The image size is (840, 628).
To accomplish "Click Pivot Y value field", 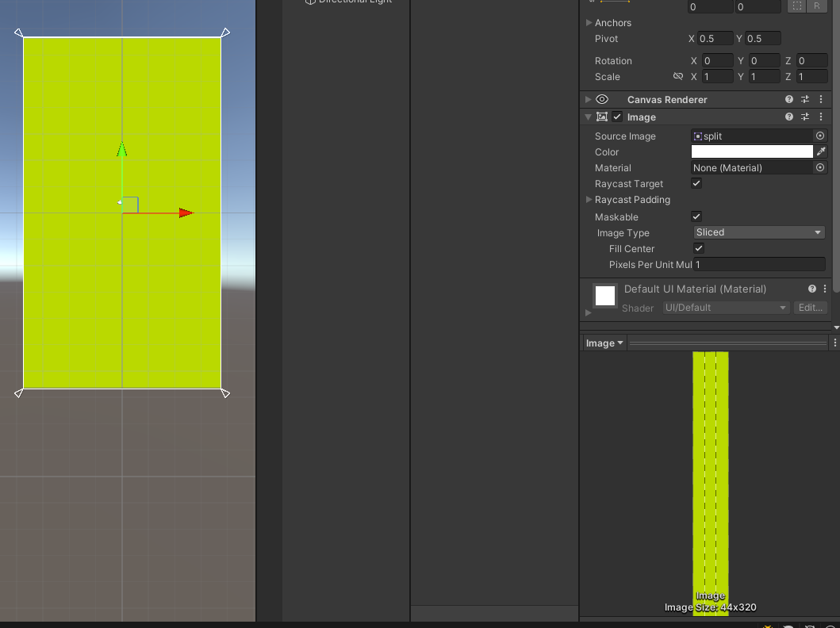I will click(763, 39).
